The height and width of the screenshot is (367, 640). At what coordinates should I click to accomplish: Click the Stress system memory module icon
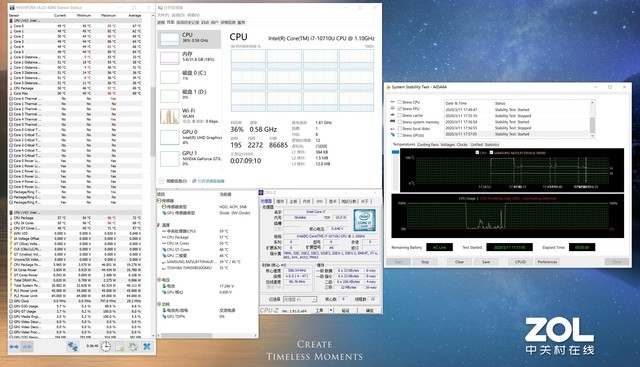pos(393,122)
